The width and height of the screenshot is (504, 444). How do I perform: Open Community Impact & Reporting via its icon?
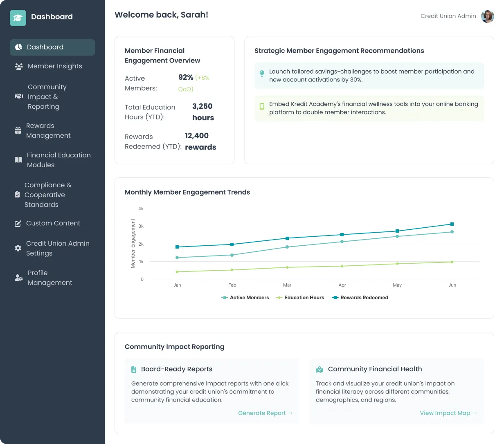pos(18,96)
